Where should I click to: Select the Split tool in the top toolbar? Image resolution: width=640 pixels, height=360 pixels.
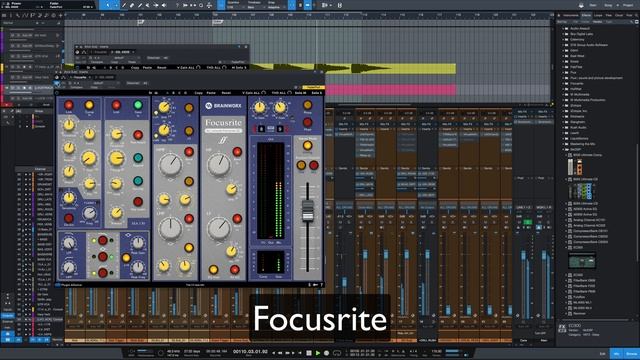coord(124,5)
